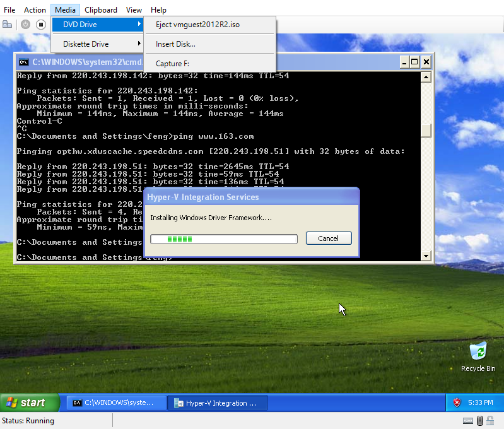Click the installation progress bar
The image size is (504, 429).
tap(223, 239)
